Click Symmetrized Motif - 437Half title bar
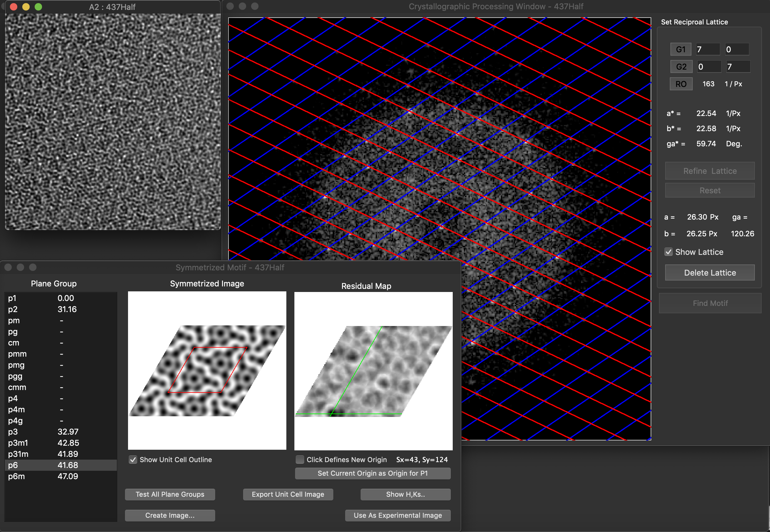The height and width of the screenshot is (532, 770). [x=230, y=267]
